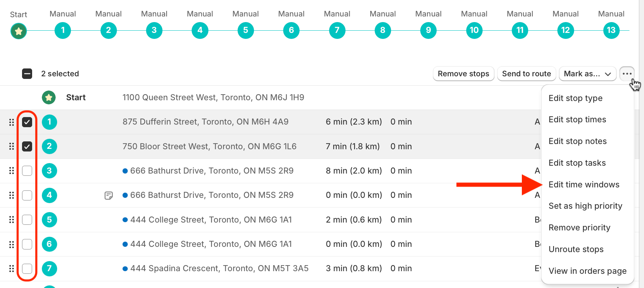Screen dimensions: 644x288
Task: Click Edit stop type menu entry
Action: point(575,98)
